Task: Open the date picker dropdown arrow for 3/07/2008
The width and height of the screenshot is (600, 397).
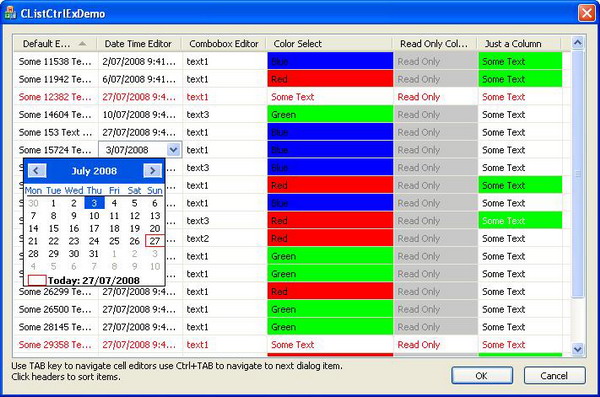Action: [174, 150]
